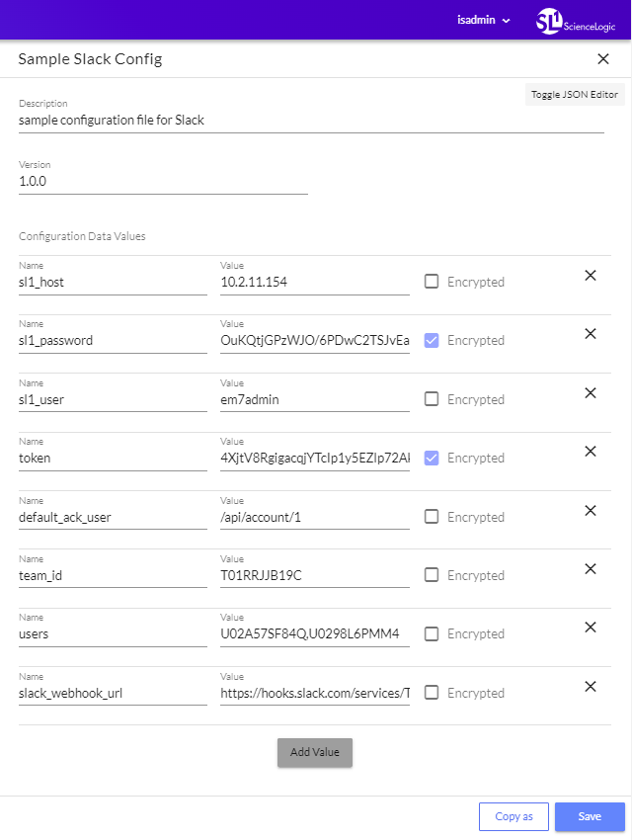Save the Slack configuration
This screenshot has height=840, width=632.
590,816
